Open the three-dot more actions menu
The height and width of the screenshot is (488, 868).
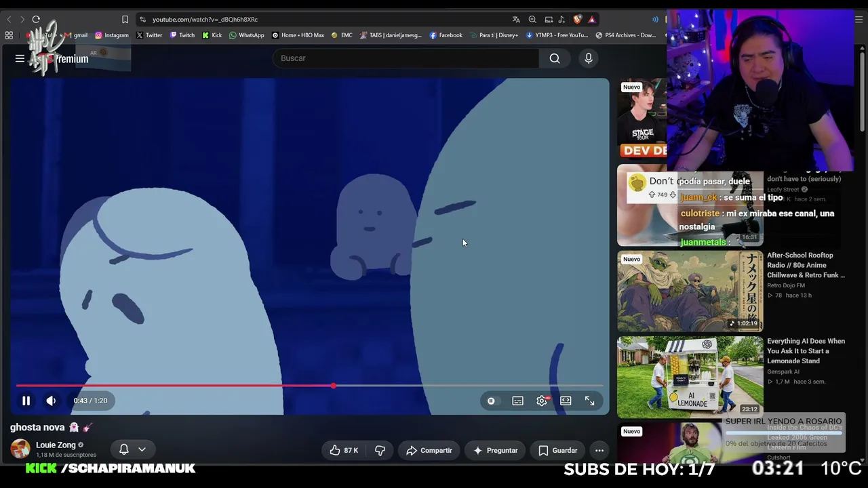[x=599, y=450]
